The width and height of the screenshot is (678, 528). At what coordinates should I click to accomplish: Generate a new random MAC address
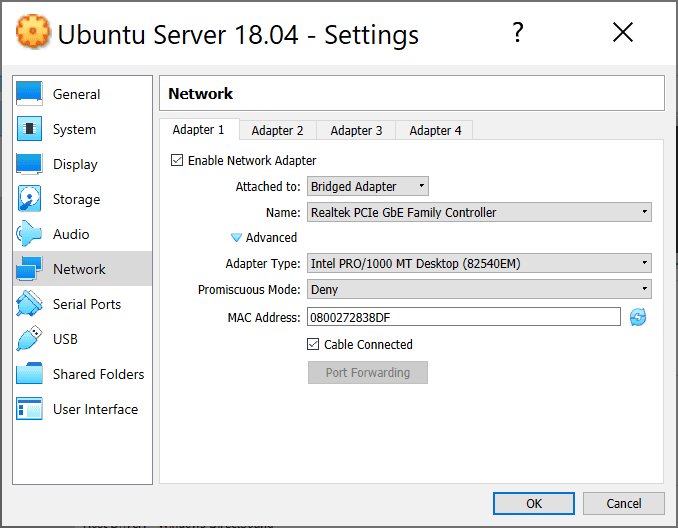tap(637, 317)
